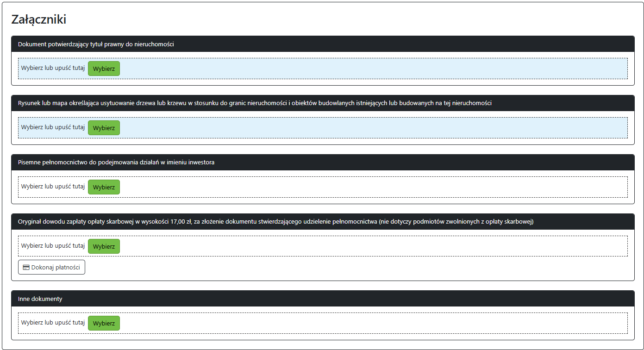
Task: Select the Rysunek lub mapa section header
Action: coord(255,103)
